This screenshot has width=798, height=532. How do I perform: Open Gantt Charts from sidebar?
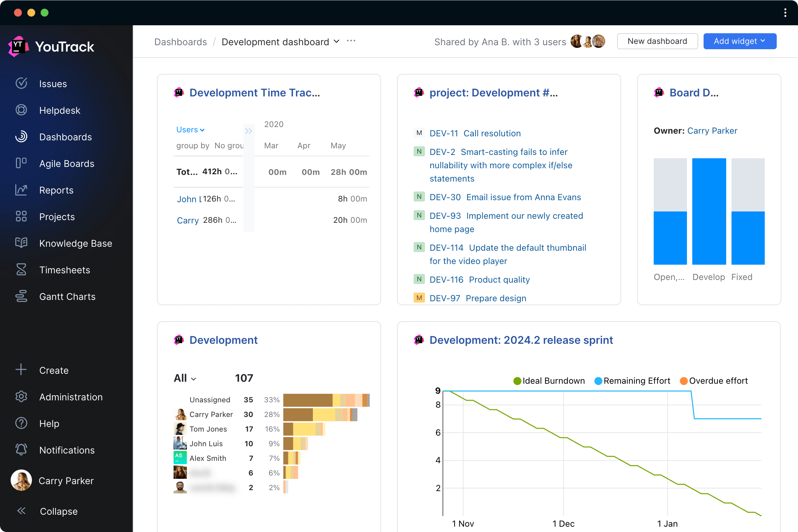pyautogui.click(x=67, y=296)
